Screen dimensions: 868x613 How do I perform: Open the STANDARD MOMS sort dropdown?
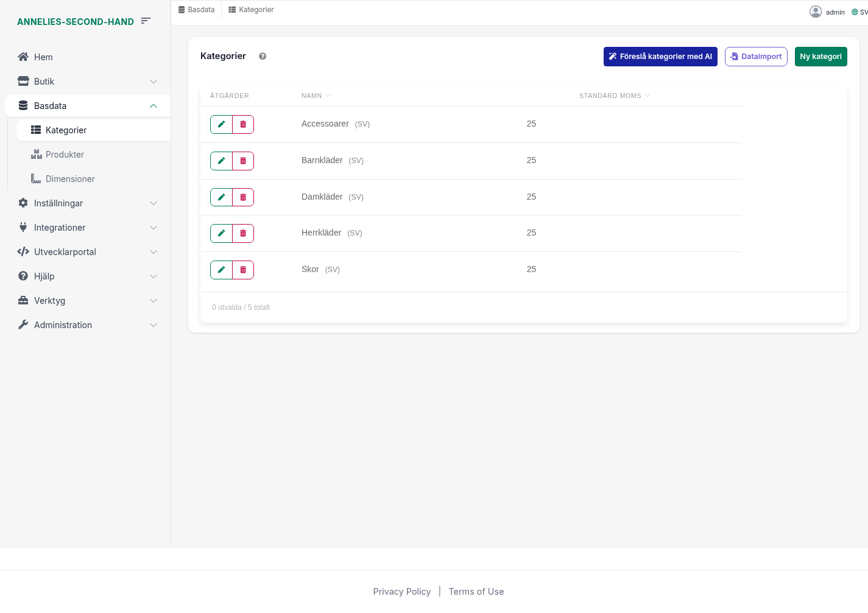647,96
